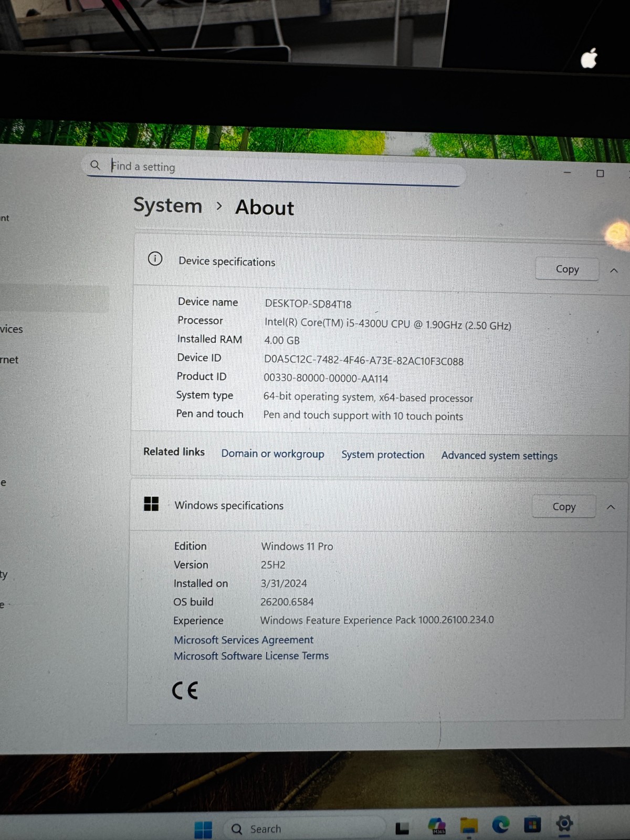The width and height of the screenshot is (630, 840).
Task: Click the About breadcrumb heading
Action: [x=265, y=207]
